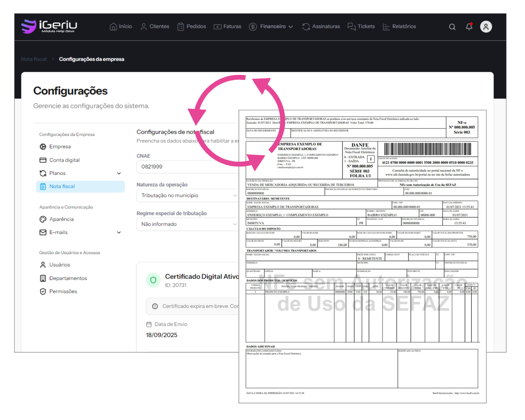Click the CNAE input field

pos(187,167)
